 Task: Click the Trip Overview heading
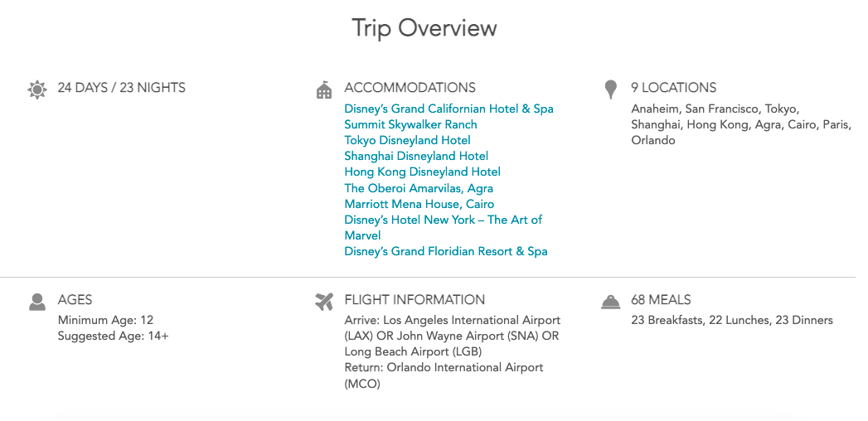(424, 27)
